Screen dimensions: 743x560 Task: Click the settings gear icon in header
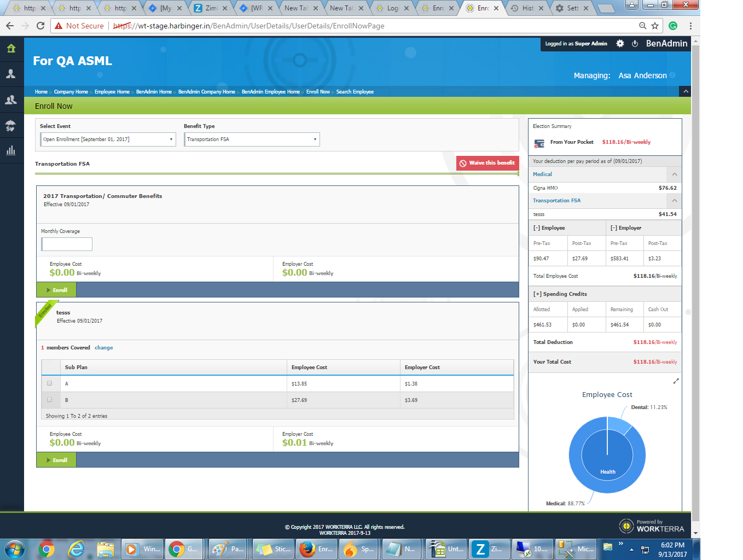click(620, 44)
